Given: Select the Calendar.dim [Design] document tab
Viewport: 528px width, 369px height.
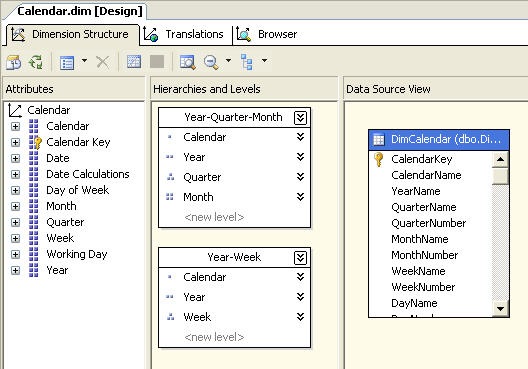Looking at the screenshot, I should pyautogui.click(x=80, y=11).
